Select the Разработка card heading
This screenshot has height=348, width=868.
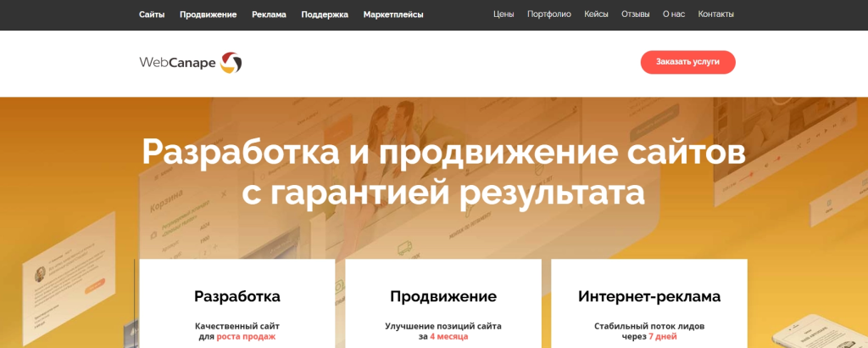(x=237, y=296)
